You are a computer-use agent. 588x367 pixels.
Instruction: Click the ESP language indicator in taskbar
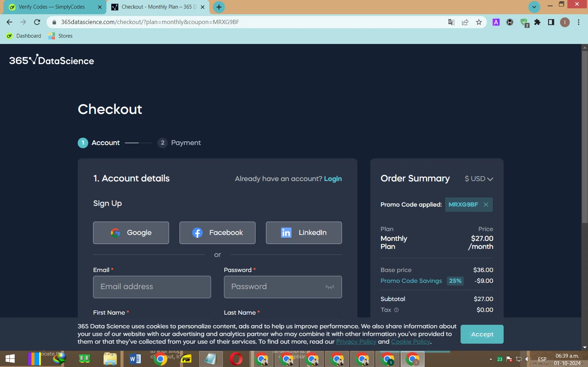[x=542, y=359]
